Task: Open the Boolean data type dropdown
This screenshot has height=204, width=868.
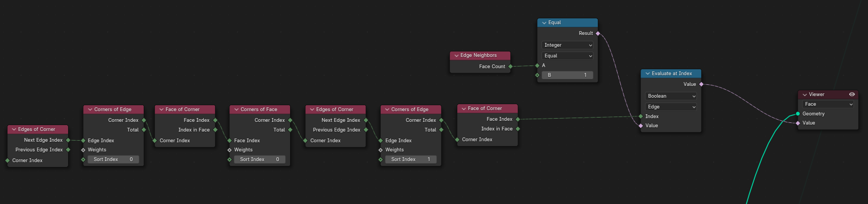Action: point(671,96)
